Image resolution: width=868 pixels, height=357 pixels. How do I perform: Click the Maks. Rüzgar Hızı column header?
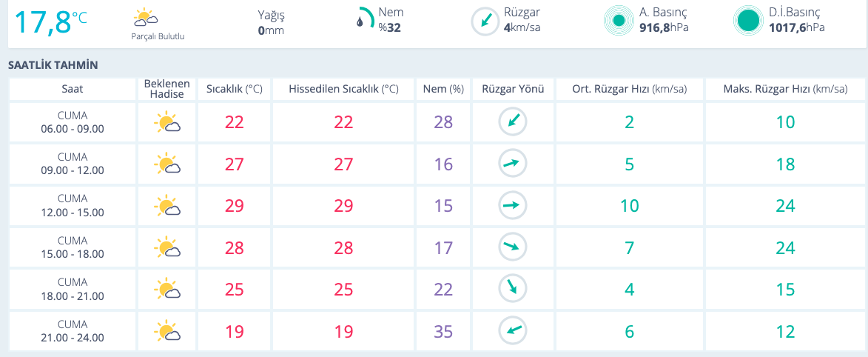(785, 89)
